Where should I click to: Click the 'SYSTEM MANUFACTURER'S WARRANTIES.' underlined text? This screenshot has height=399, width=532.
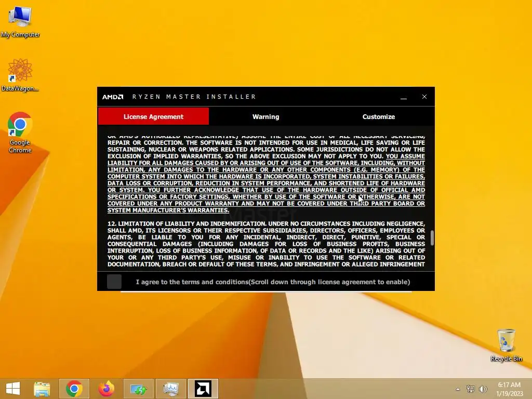tap(168, 210)
